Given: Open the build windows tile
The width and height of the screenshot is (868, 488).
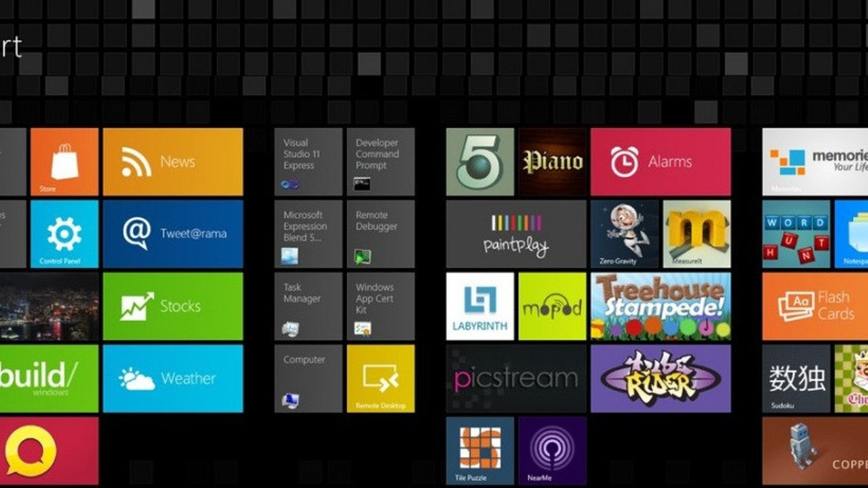Looking at the screenshot, I should [49, 378].
